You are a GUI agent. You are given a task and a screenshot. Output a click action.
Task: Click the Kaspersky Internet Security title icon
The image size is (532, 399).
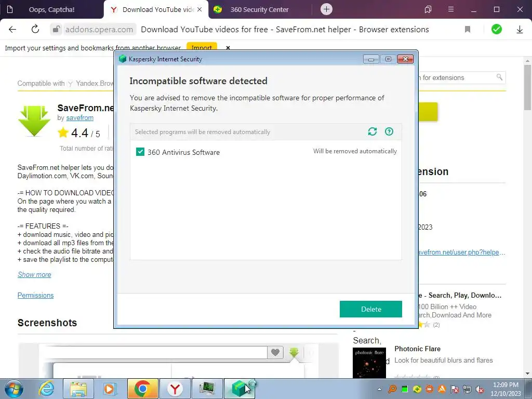[x=123, y=59]
